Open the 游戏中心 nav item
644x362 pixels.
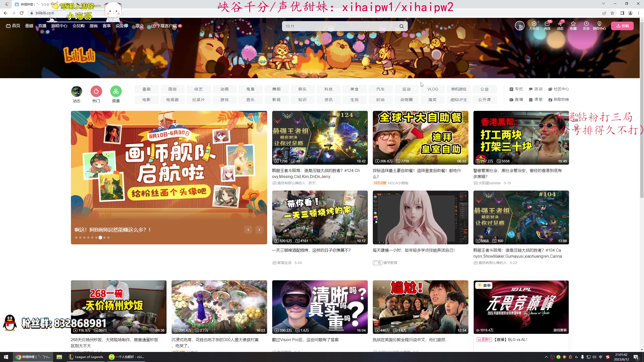59,26
